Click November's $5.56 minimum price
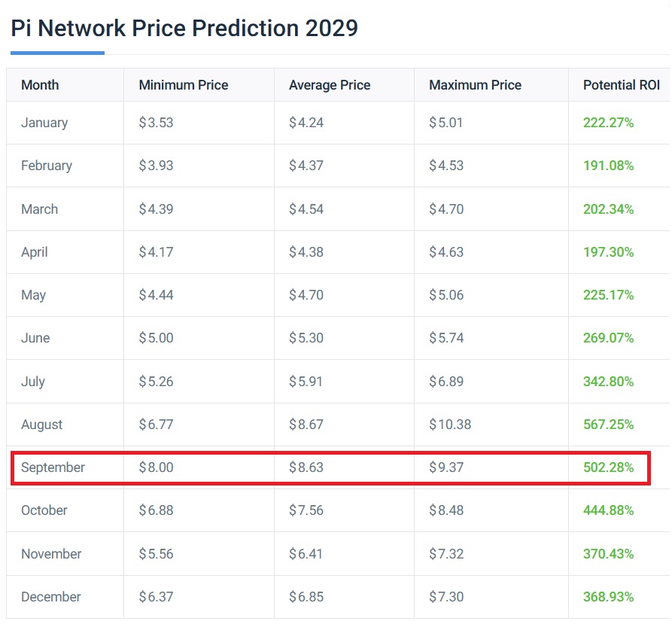672x624 pixels. (156, 554)
